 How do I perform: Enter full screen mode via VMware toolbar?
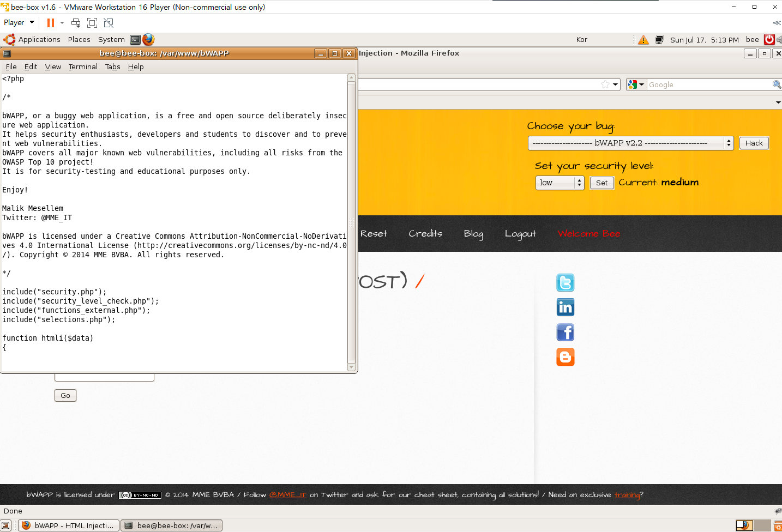[92, 23]
